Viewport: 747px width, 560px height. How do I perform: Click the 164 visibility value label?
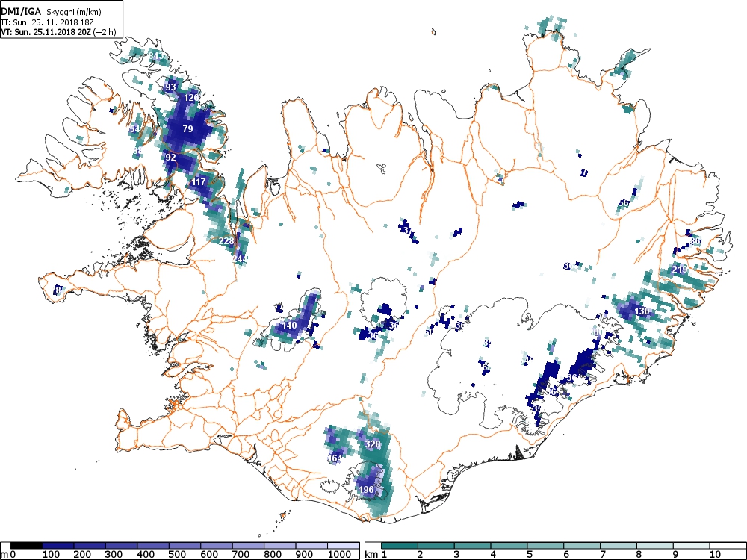click(335, 458)
